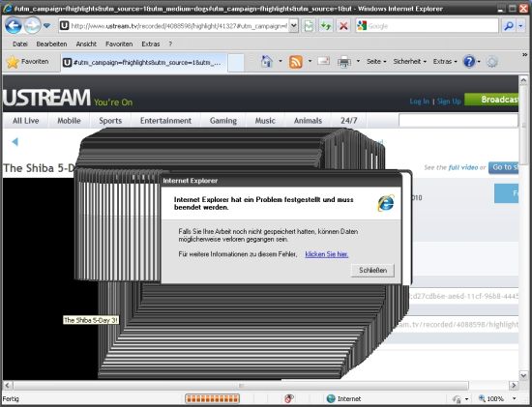The height and width of the screenshot is (407, 532).
Task: Click the Print icon in toolbar
Action: (344, 62)
